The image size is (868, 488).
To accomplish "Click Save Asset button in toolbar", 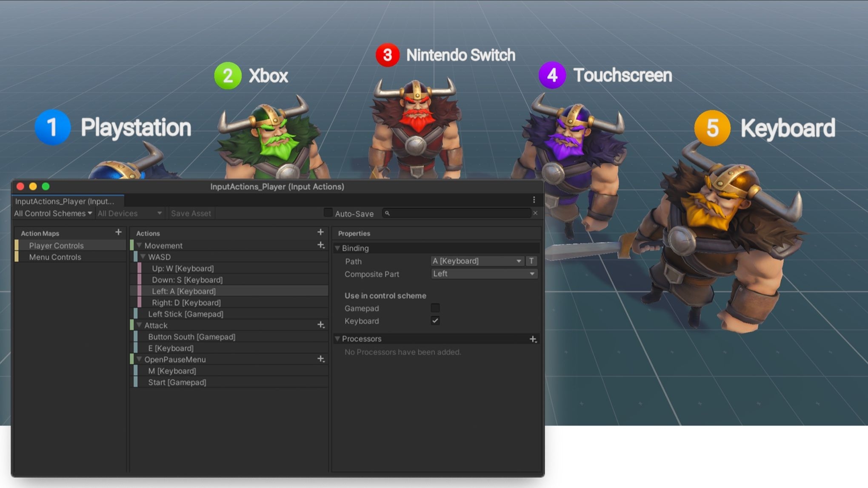I will point(190,213).
